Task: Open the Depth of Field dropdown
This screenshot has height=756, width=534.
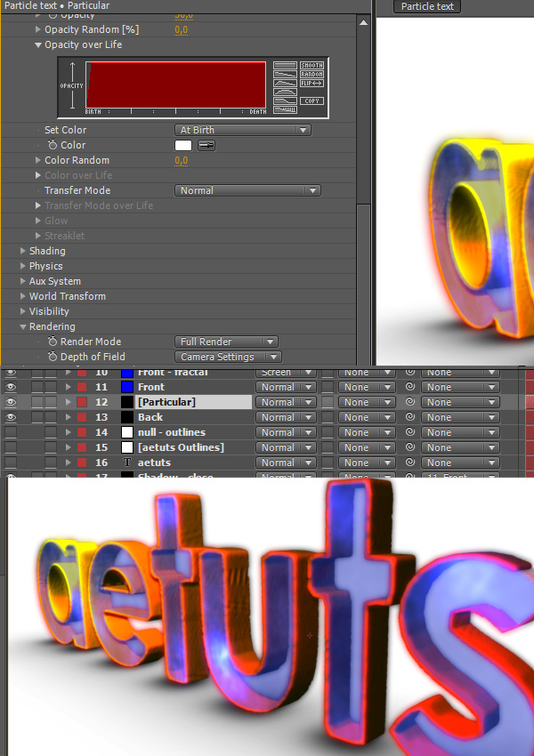Action: [228, 357]
